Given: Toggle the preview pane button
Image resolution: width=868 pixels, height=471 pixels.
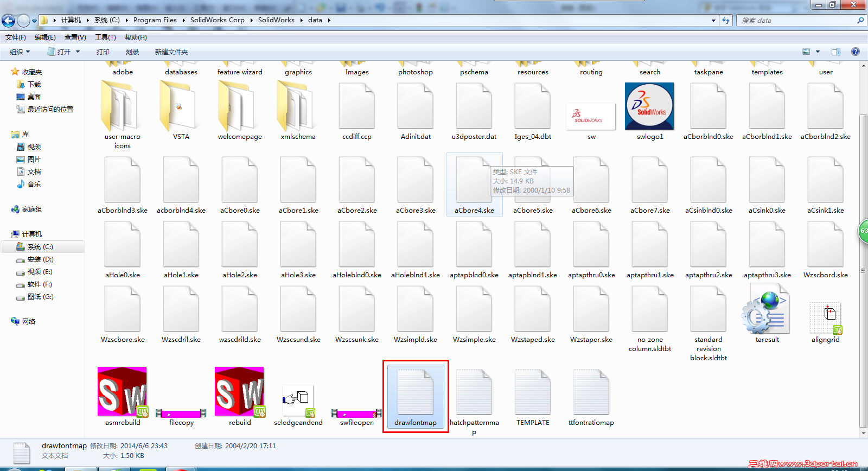Looking at the screenshot, I should tap(836, 52).
